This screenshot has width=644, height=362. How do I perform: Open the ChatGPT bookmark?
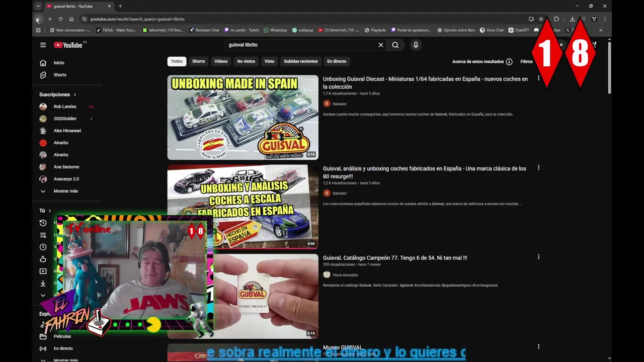click(519, 30)
